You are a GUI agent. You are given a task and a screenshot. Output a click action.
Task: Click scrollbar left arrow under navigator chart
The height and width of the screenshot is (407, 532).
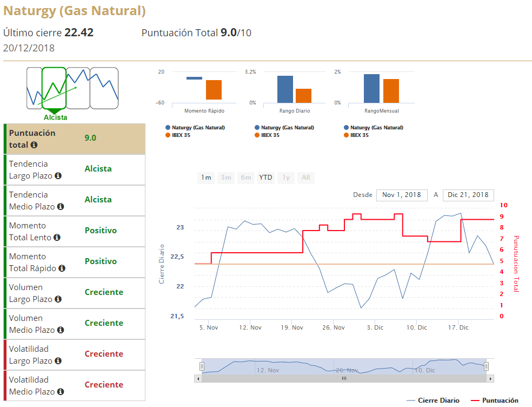click(198, 378)
